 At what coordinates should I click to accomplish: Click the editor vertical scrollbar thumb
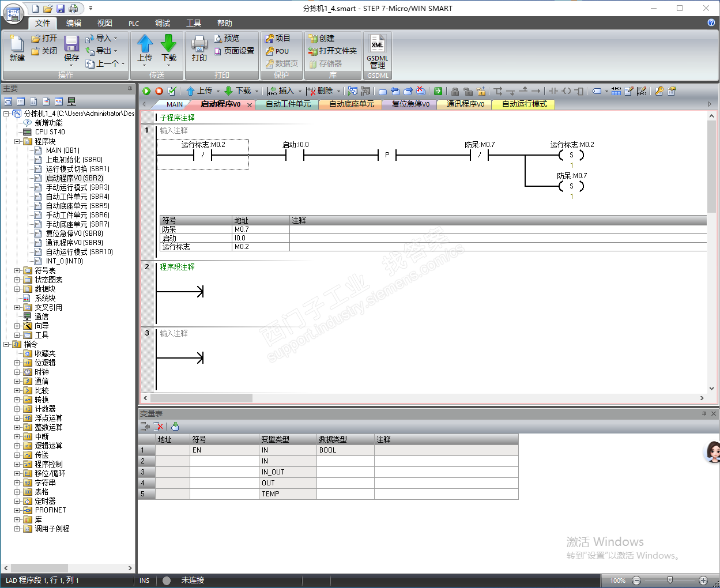click(x=711, y=167)
